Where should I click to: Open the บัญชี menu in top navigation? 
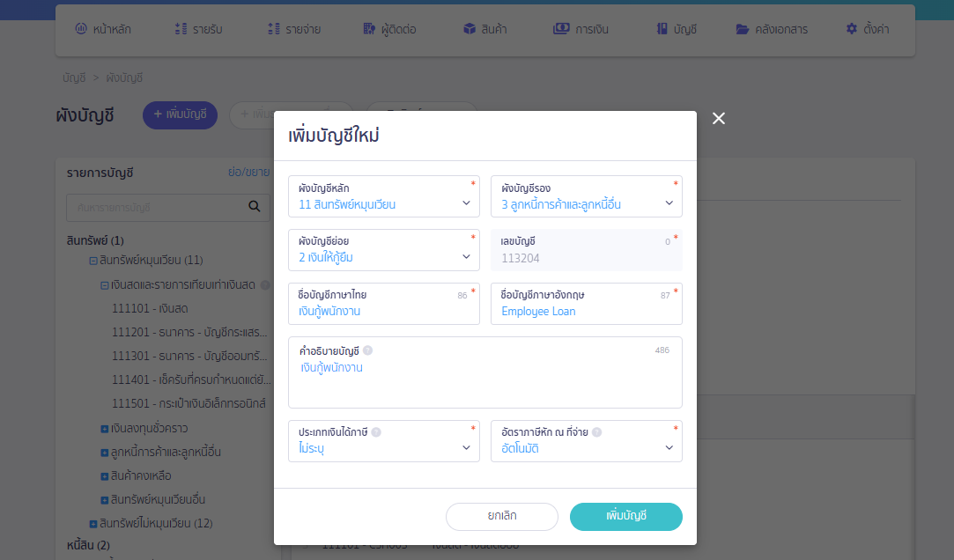tap(675, 27)
